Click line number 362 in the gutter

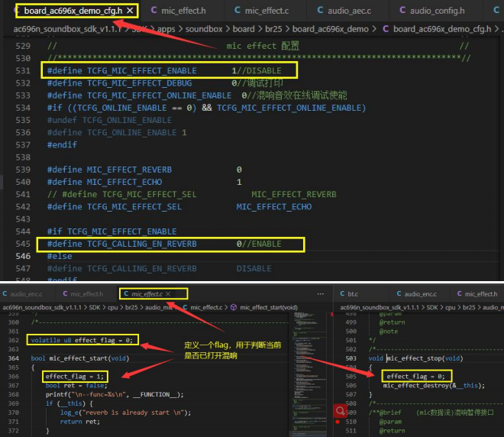tap(14, 340)
